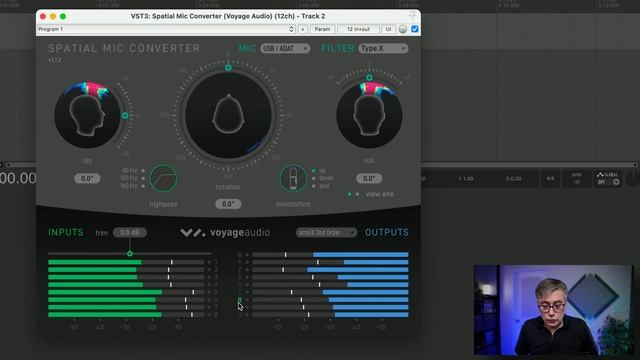Click the global automation icon in the transport bar
Screen dimensions: 640x360
(600, 175)
